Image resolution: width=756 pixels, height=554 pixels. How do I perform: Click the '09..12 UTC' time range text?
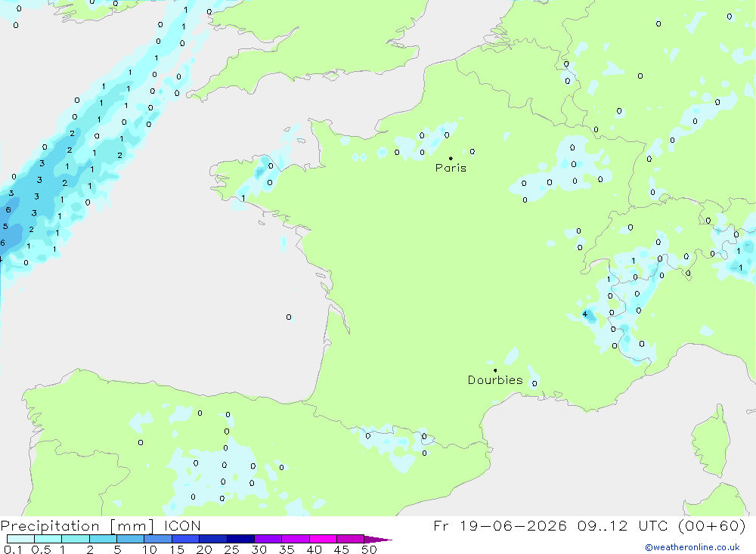click(621, 525)
